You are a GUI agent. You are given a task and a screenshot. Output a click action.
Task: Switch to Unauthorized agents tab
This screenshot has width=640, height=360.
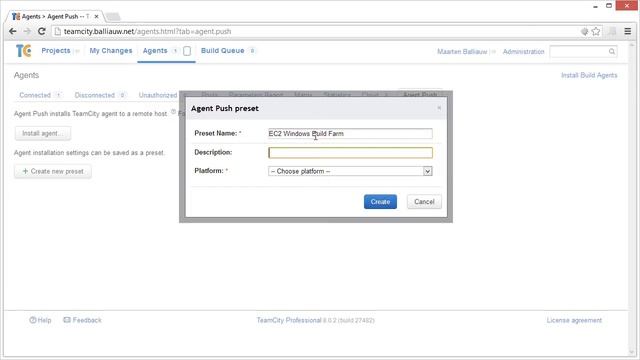coord(158,95)
